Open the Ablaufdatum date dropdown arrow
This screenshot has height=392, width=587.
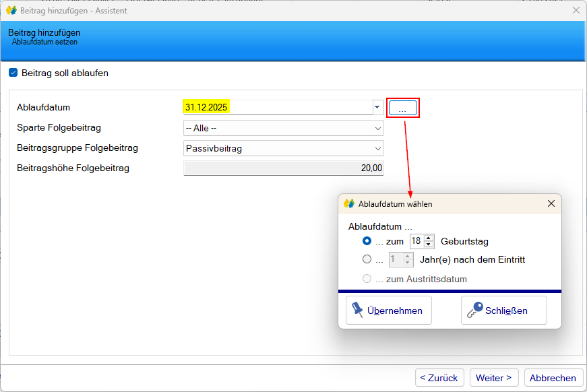377,107
